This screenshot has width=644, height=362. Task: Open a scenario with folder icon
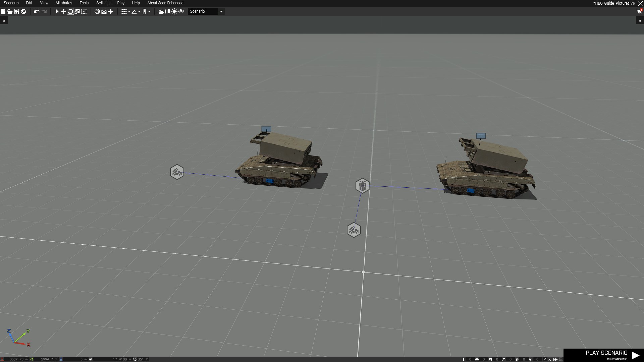pos(10,11)
